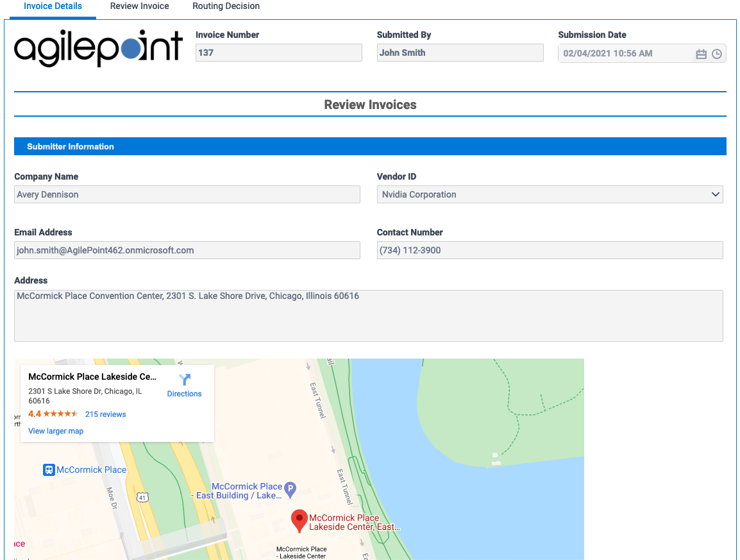Click the parking icon near East Building
This screenshot has width=740, height=560.
[x=290, y=489]
